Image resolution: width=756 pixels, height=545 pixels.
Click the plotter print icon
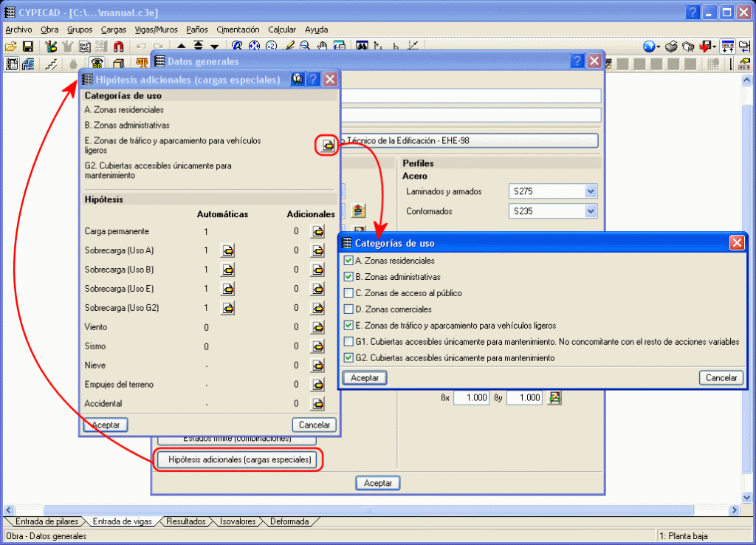click(x=688, y=47)
